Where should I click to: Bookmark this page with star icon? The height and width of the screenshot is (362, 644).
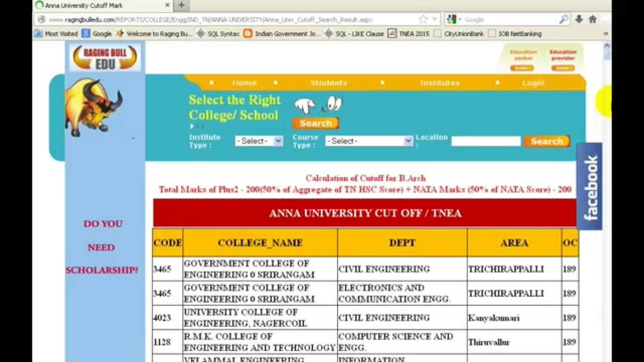pyautogui.click(x=423, y=19)
